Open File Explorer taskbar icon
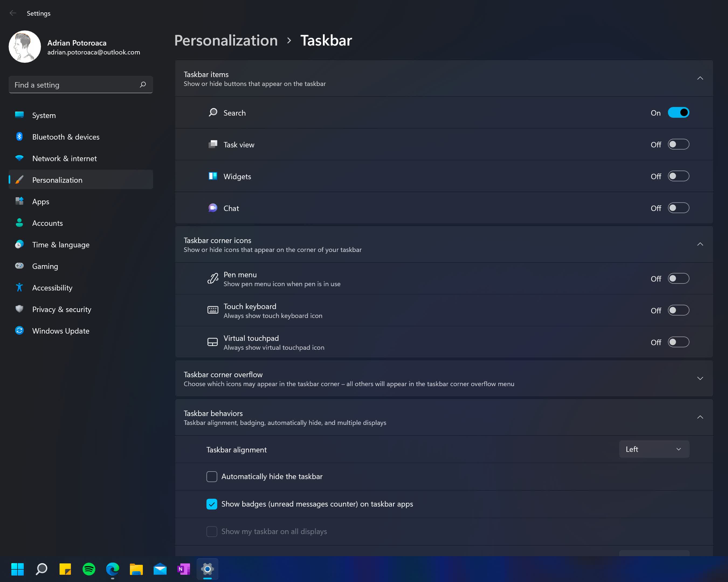Viewport: 728px width, 582px height. [x=136, y=569]
